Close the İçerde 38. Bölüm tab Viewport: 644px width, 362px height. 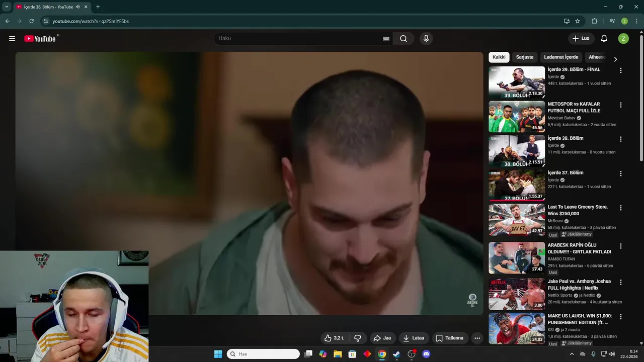point(86,7)
